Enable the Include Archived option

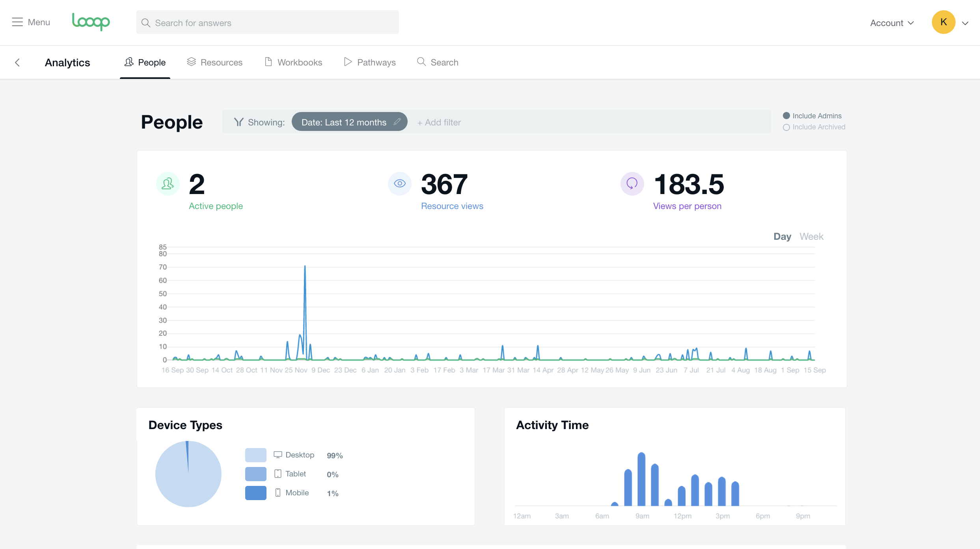tap(786, 127)
